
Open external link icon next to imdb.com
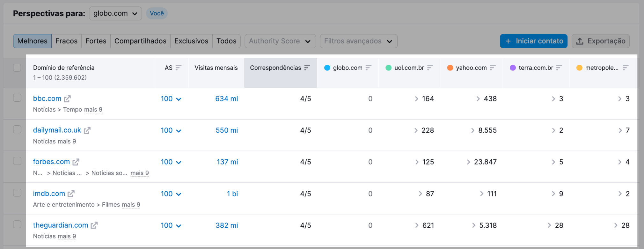tap(71, 194)
